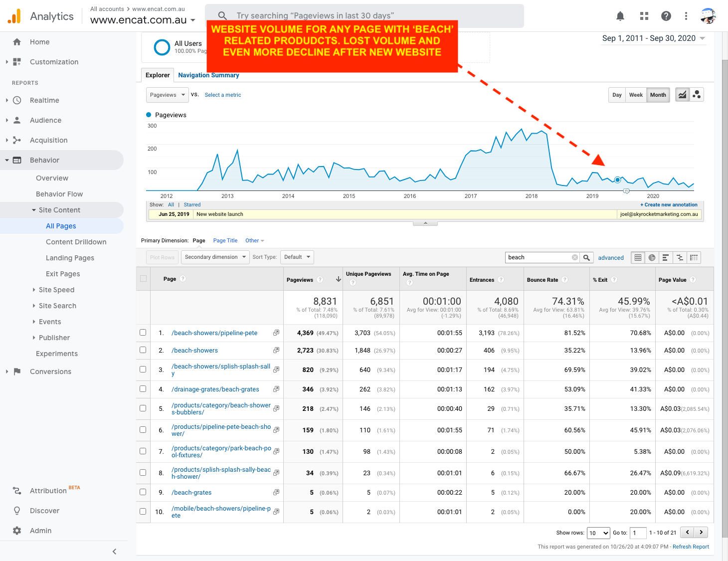Collapse the left sidebar
This screenshot has width=728, height=561.
pyautogui.click(x=114, y=552)
